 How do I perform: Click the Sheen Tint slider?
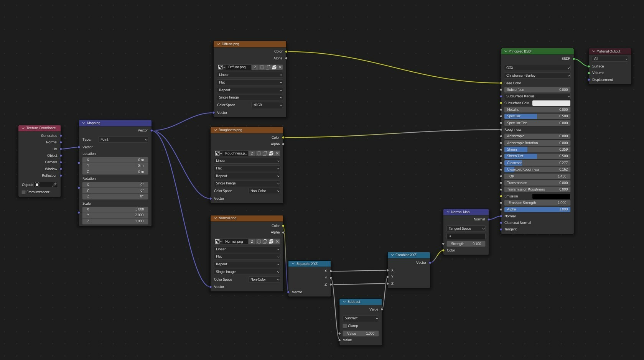pos(537,156)
